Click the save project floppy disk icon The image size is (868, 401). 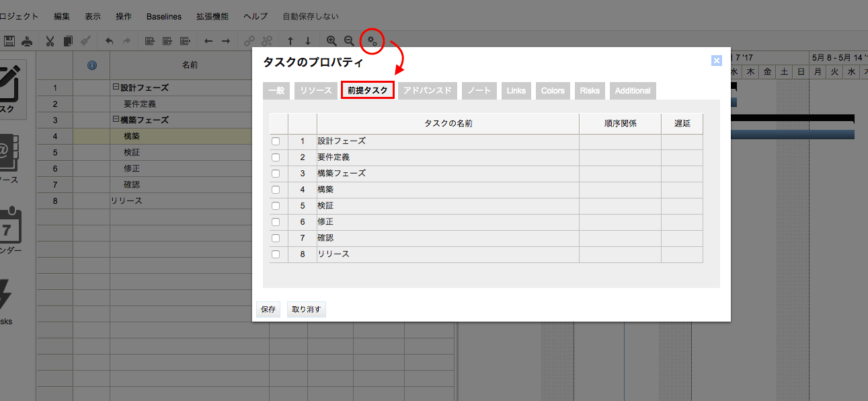click(x=9, y=40)
